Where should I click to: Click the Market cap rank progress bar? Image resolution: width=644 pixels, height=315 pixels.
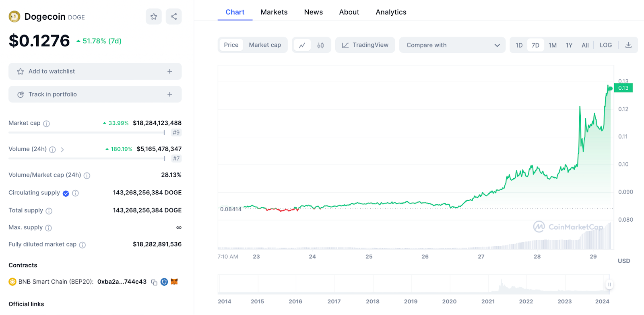click(87, 133)
